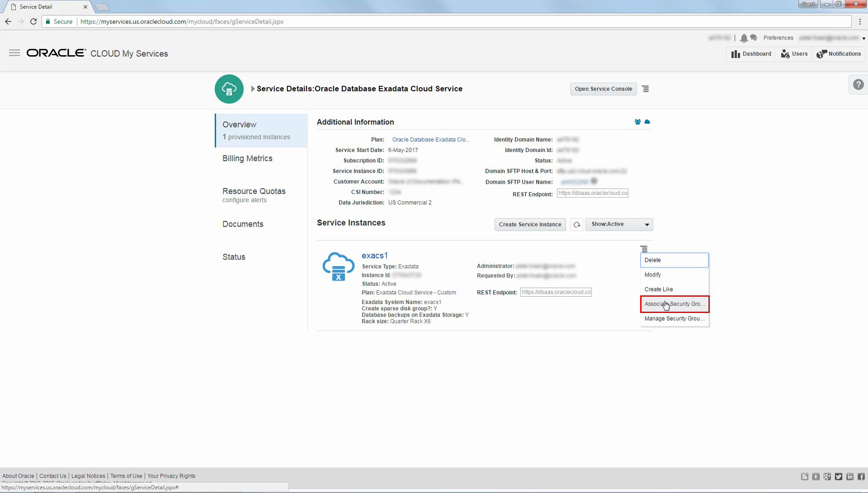Open the exacs1 instance link

click(374, 256)
